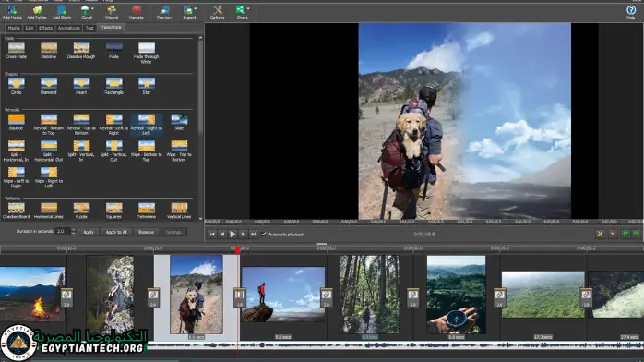
Task: Choose Wipe - Bottom to Top transition
Action: [x=146, y=151]
